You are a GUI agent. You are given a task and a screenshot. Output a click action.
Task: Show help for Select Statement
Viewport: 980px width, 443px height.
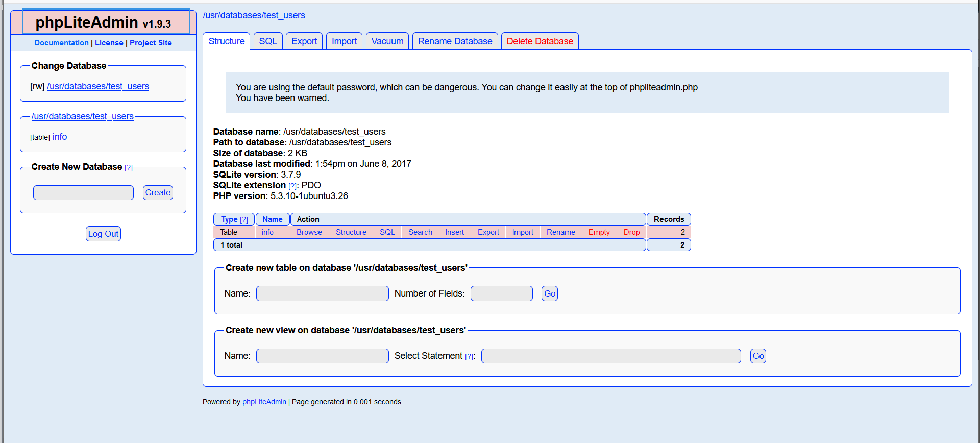(469, 357)
